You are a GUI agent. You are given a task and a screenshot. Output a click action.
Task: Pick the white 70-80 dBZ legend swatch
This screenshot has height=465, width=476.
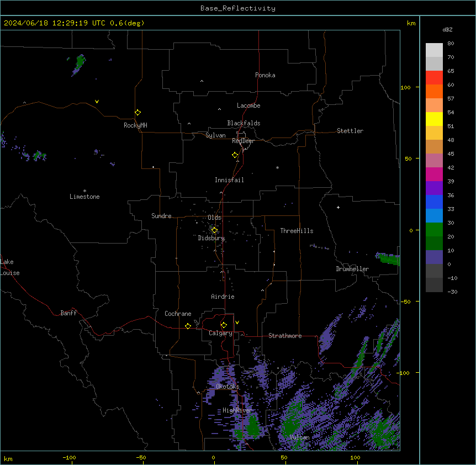[434, 50]
